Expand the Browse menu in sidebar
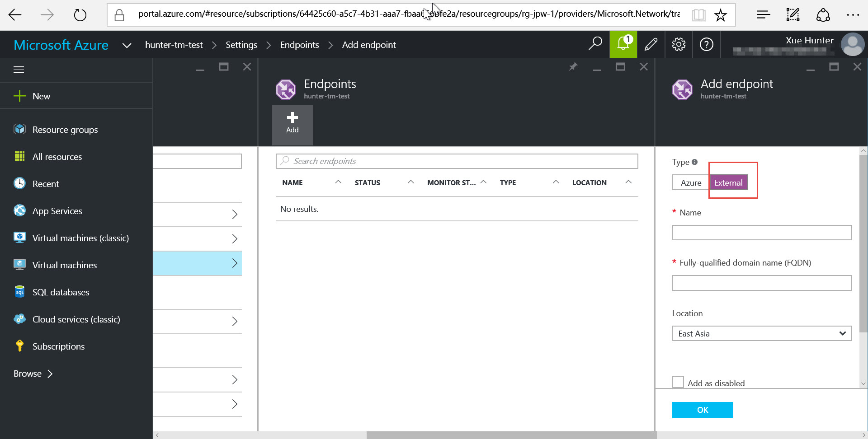 point(33,374)
